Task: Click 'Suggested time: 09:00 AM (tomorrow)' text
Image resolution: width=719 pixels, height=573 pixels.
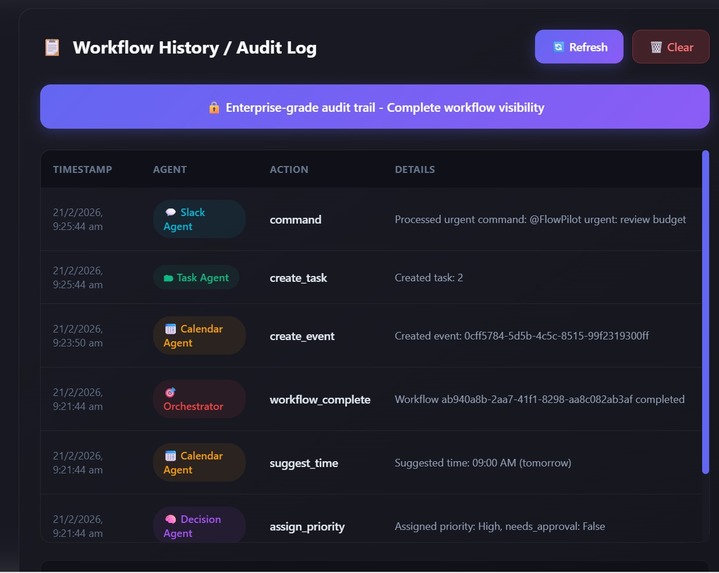Action: tap(483, 463)
